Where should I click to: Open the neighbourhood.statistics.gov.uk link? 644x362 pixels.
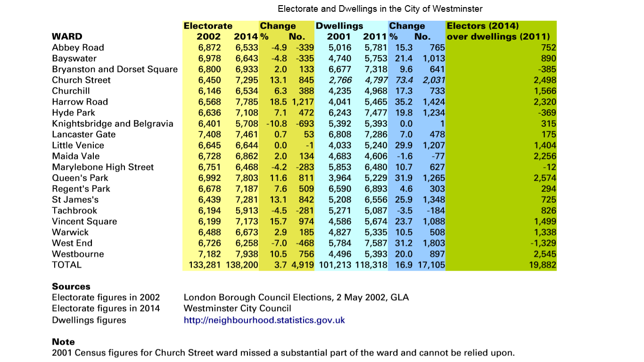[264, 320]
